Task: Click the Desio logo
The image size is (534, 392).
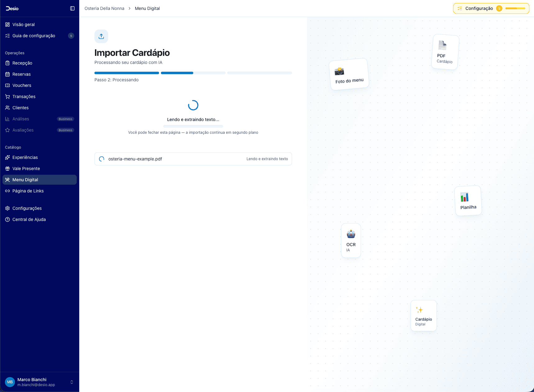Action: pyautogui.click(x=12, y=8)
